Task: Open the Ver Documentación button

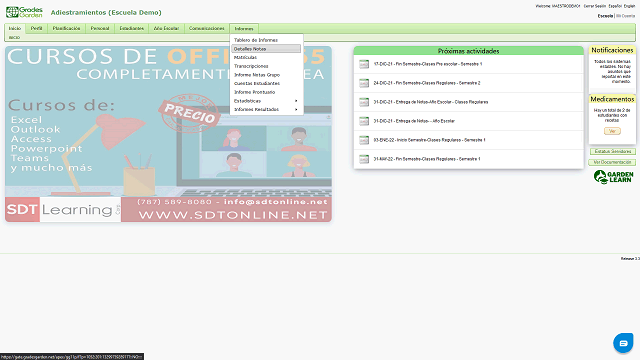Action: tap(612, 162)
